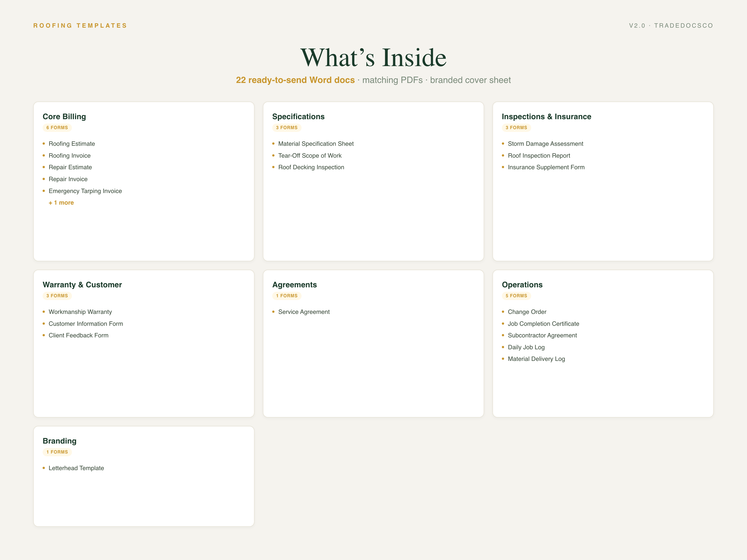Click the Roofing Estimate list item
Screen dimensions: 747x560
pos(72,144)
